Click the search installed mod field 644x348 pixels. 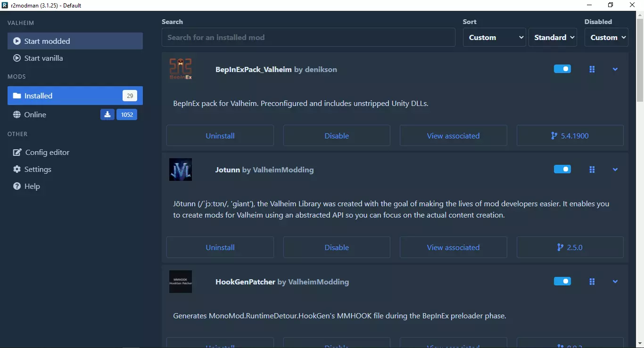point(308,37)
